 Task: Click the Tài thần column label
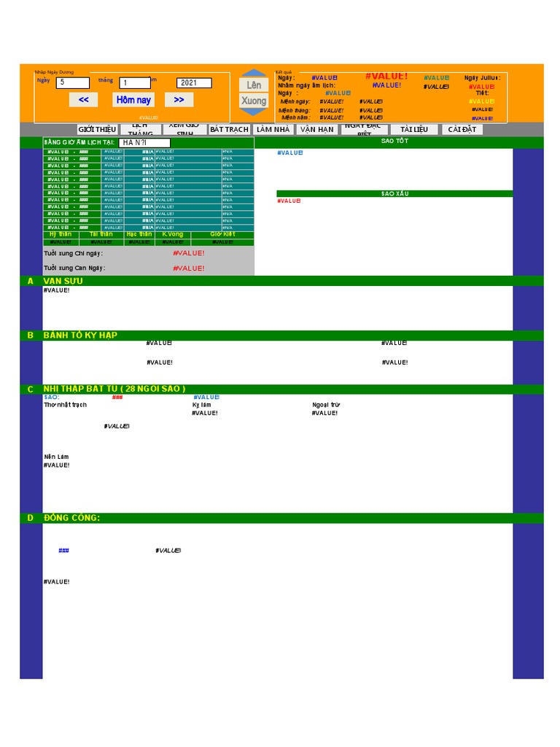(101, 234)
